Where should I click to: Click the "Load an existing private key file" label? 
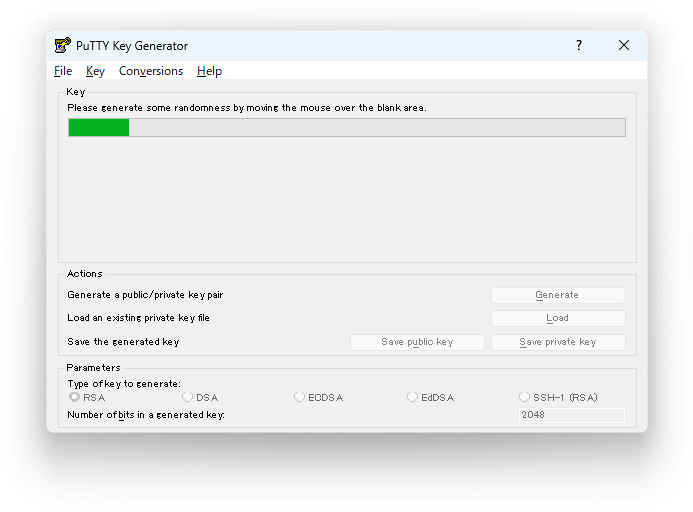click(138, 318)
